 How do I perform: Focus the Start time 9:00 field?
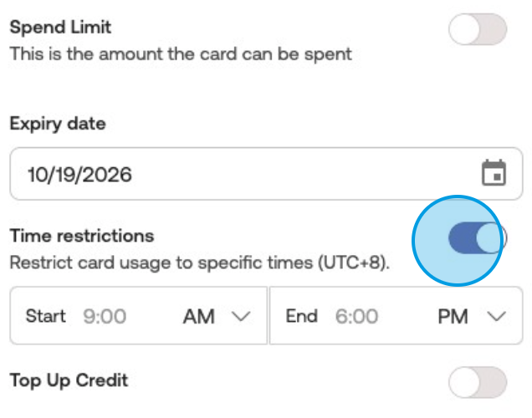pos(105,316)
